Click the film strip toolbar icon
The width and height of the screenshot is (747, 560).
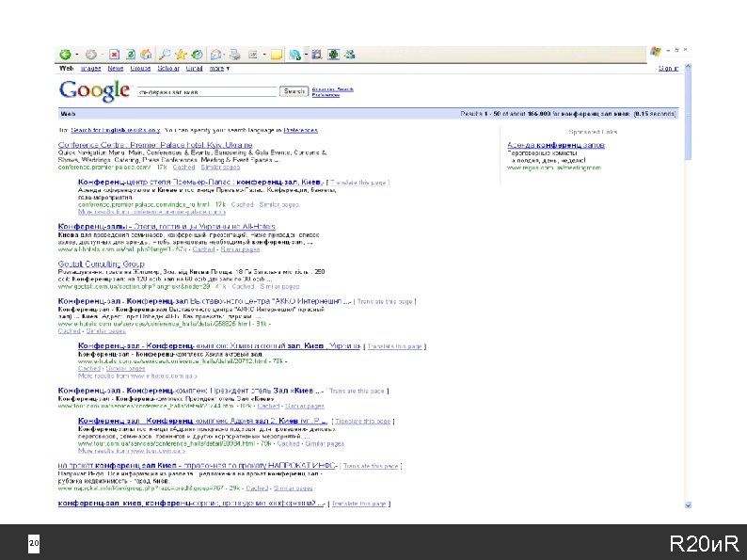[x=316, y=55]
